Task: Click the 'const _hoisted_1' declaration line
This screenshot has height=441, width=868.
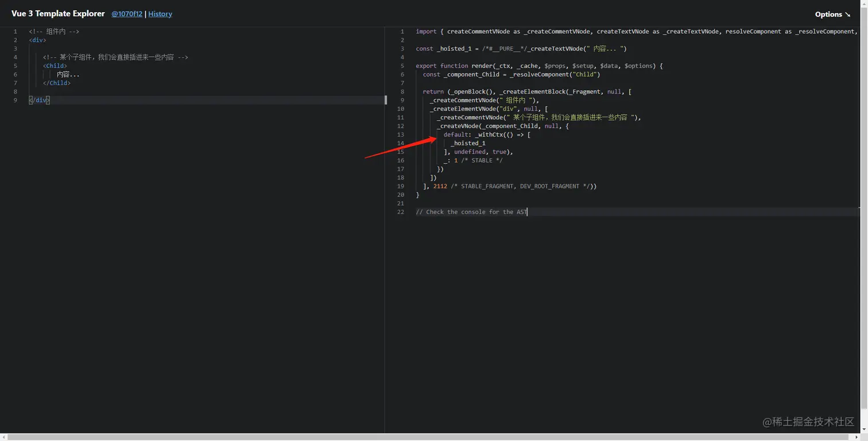Action: (x=521, y=49)
